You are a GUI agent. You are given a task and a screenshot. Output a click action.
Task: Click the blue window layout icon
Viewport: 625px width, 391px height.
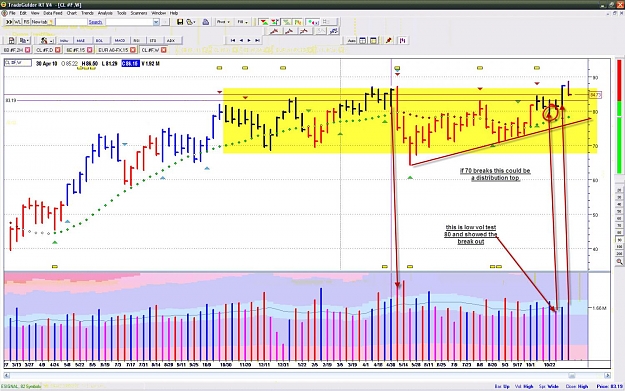pyautogui.click(x=363, y=40)
